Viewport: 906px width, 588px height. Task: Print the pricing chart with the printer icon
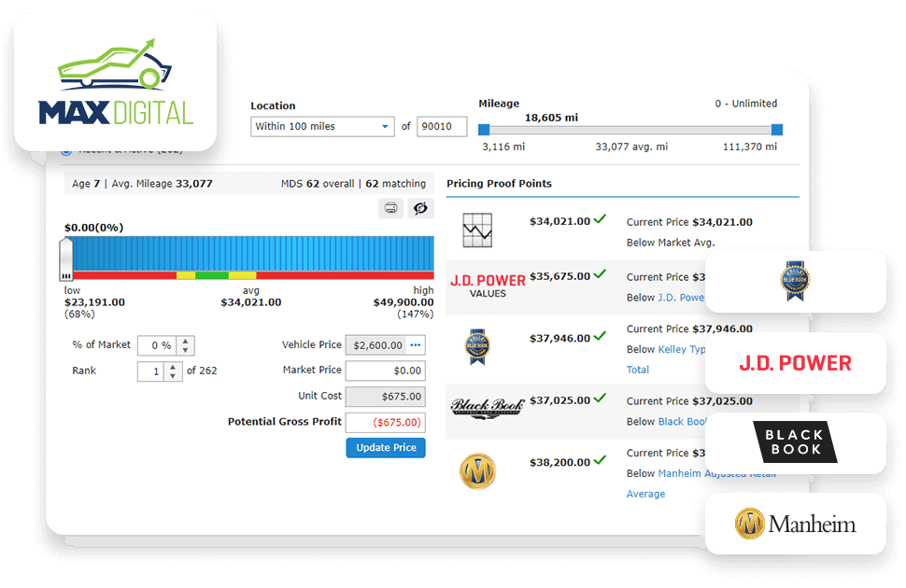(391, 208)
